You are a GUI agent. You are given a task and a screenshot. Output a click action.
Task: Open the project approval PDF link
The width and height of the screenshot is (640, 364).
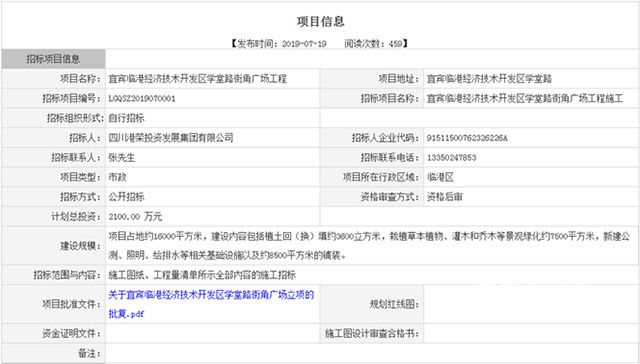coord(211,304)
